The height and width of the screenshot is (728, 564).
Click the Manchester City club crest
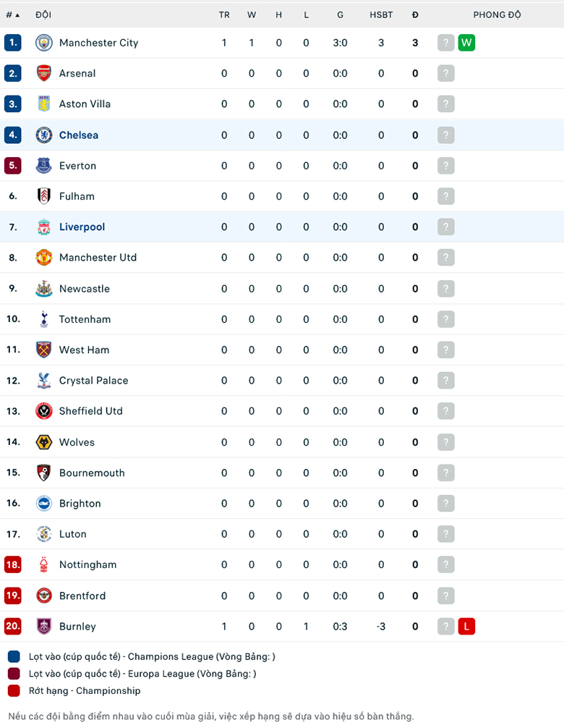point(44,43)
